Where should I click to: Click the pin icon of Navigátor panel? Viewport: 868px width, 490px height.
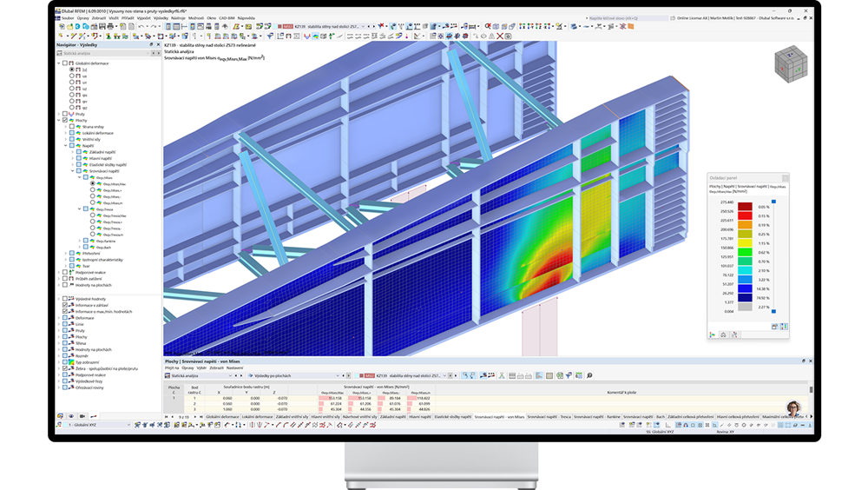151,44
